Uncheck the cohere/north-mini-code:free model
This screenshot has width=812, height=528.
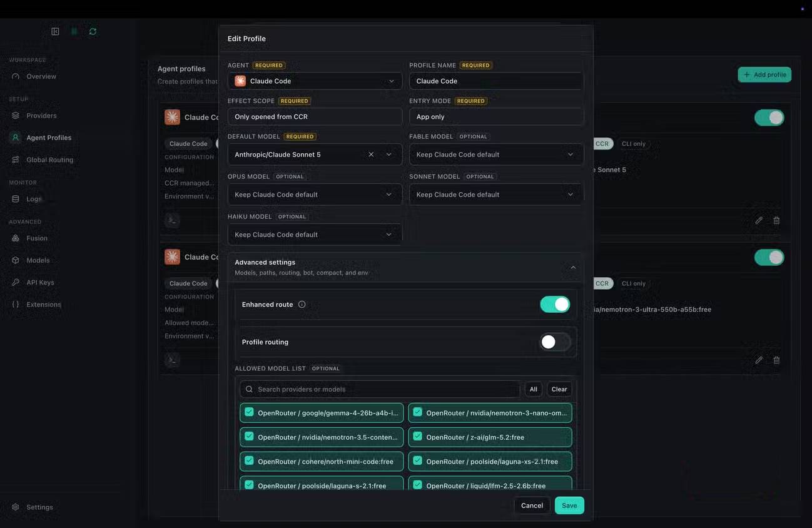(x=249, y=461)
